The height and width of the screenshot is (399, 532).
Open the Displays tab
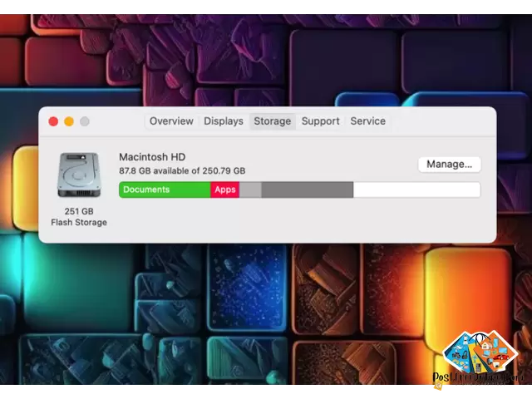click(224, 121)
